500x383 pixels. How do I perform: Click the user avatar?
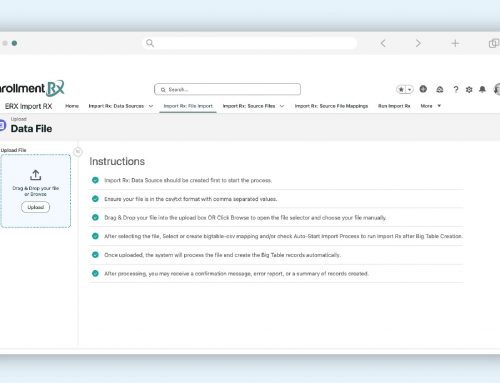pos(497,89)
